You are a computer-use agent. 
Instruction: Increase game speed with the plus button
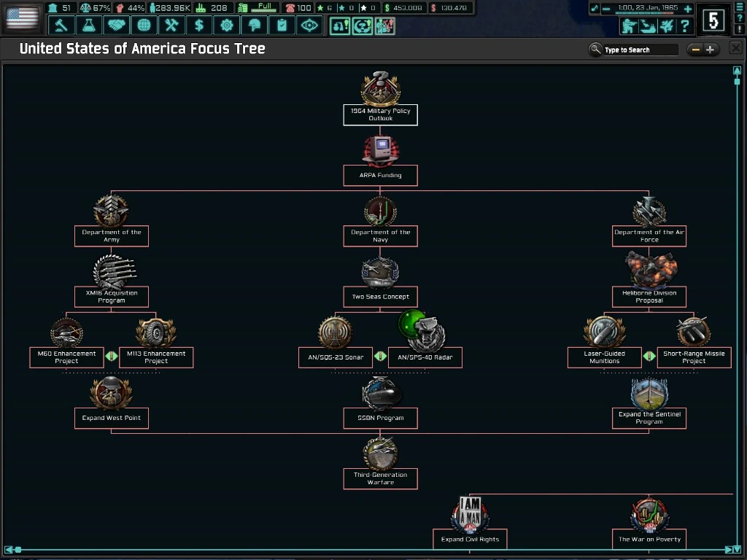686,9
